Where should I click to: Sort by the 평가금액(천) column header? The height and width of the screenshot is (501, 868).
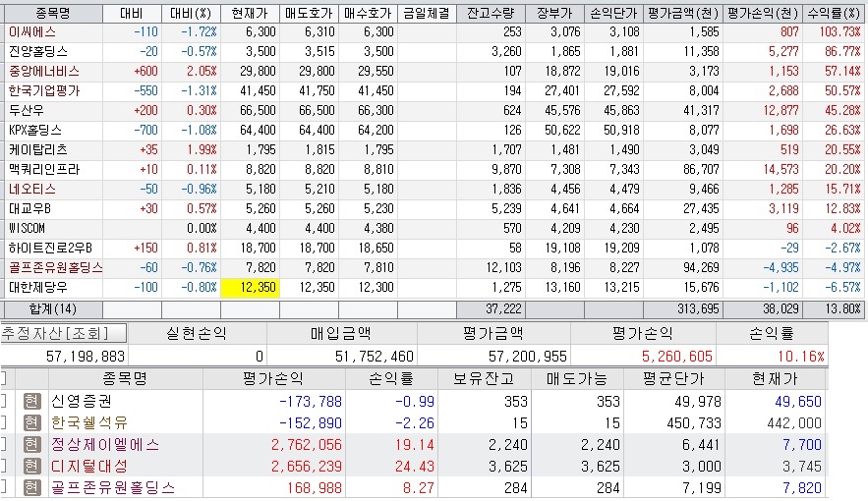683,13
